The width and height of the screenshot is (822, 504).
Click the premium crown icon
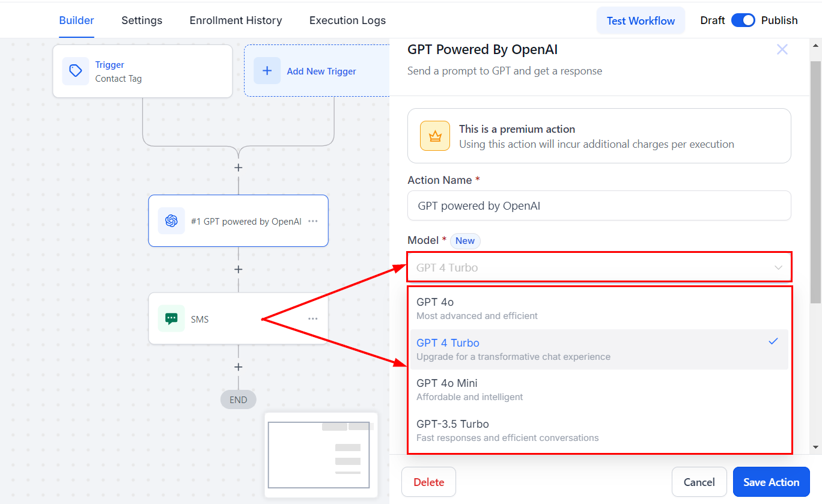tap(435, 136)
